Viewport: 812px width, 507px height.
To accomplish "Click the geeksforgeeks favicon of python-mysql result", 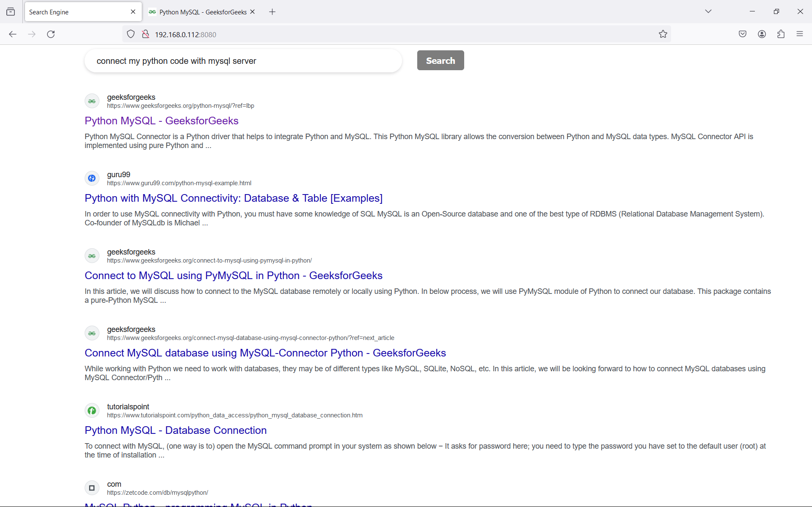I will 92,101.
